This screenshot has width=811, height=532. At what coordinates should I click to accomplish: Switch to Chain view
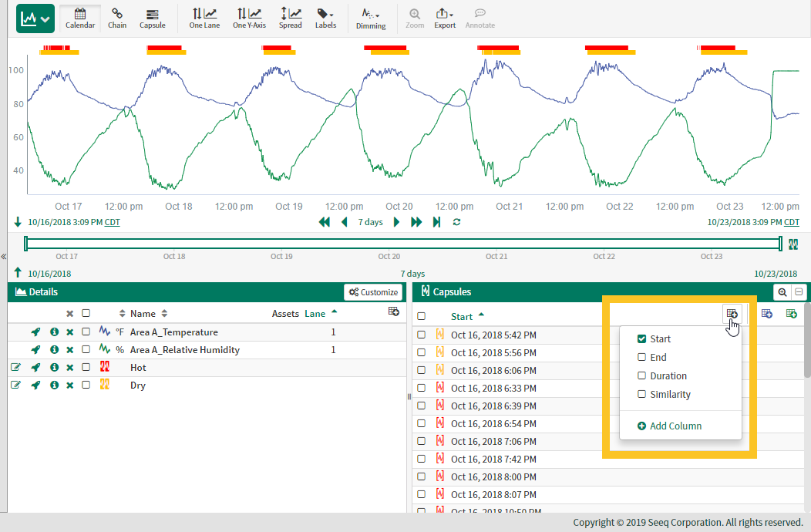click(117, 18)
